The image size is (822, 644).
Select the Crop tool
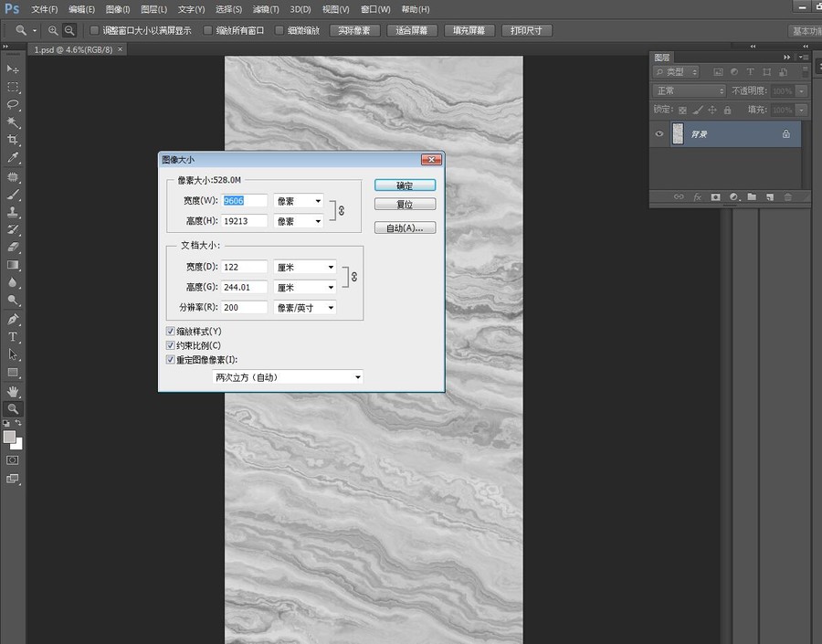pyautogui.click(x=13, y=140)
